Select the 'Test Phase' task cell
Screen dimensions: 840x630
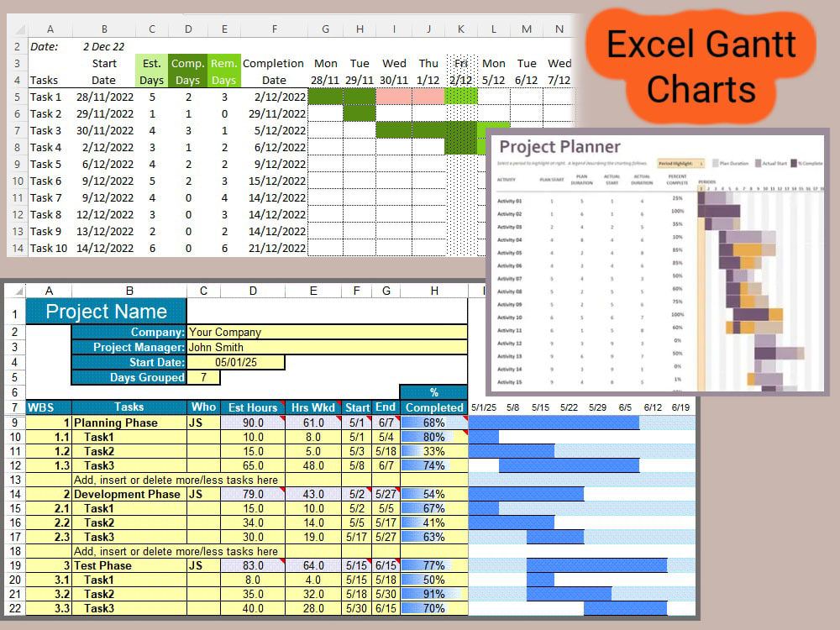[129, 565]
